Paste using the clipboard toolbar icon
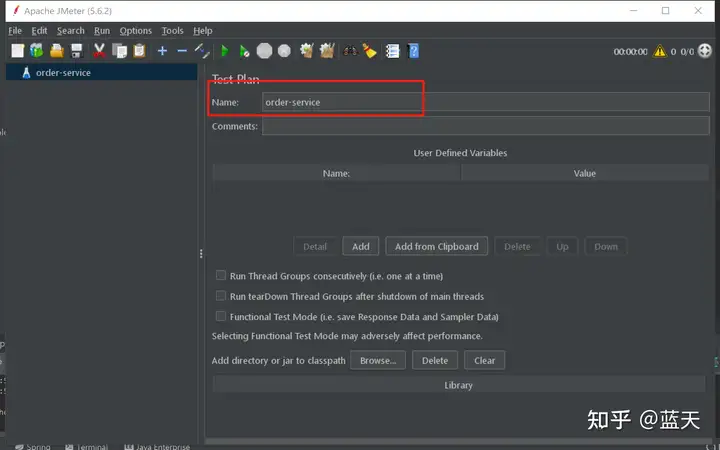Image resolution: width=720 pixels, height=450 pixels. tap(140, 51)
